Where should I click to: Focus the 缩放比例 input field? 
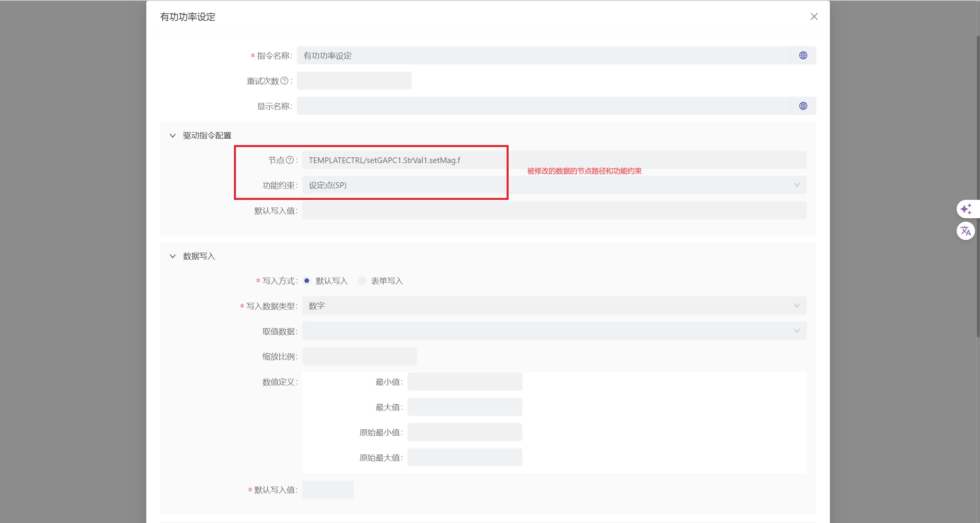click(360, 356)
